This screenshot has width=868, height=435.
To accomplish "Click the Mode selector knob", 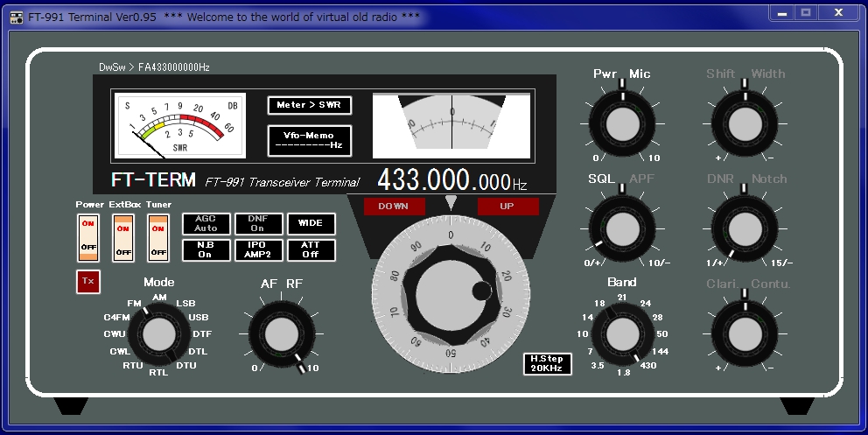I will coord(159,334).
